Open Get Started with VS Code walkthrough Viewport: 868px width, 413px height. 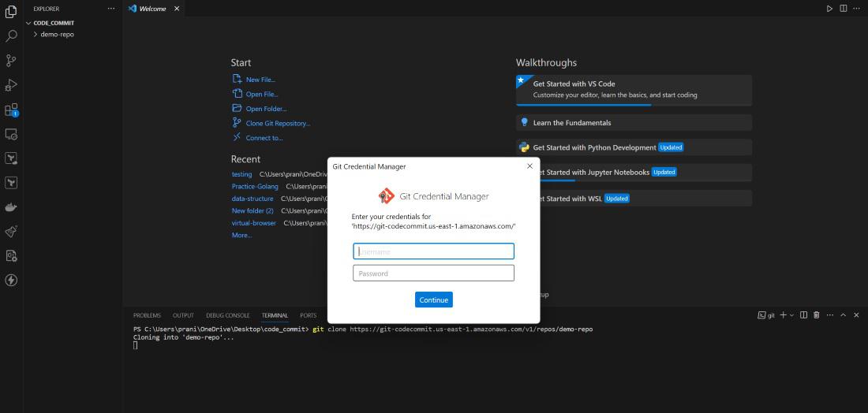coord(634,90)
